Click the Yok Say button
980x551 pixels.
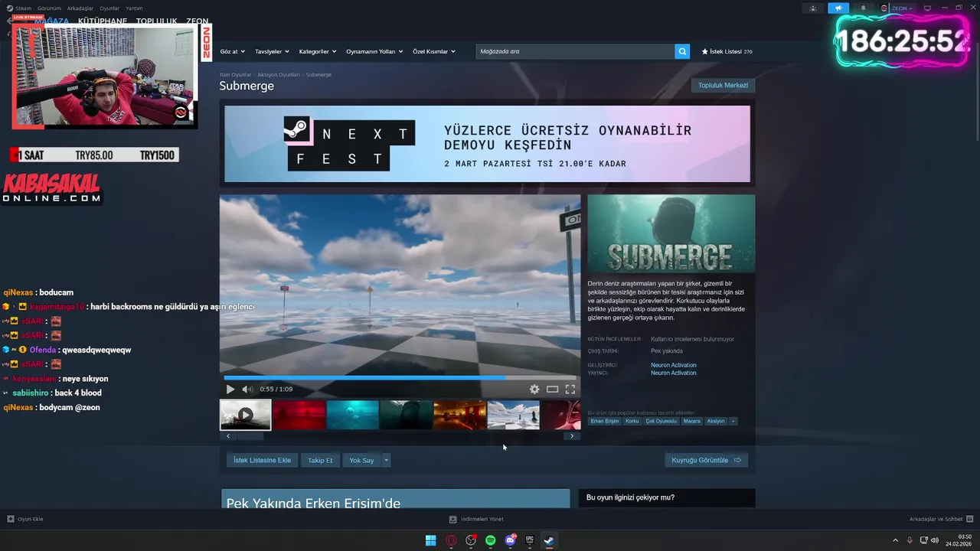click(x=361, y=460)
